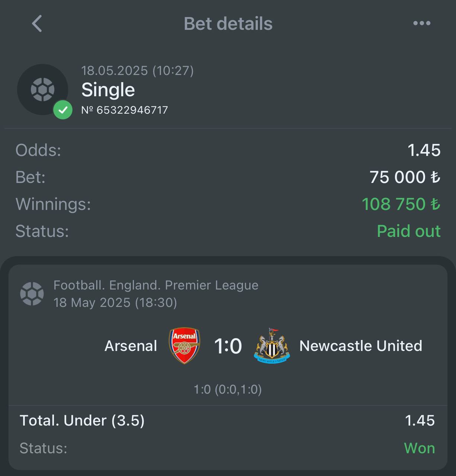Tap the Arsenal club crest
This screenshot has width=456, height=476.
[184, 345]
